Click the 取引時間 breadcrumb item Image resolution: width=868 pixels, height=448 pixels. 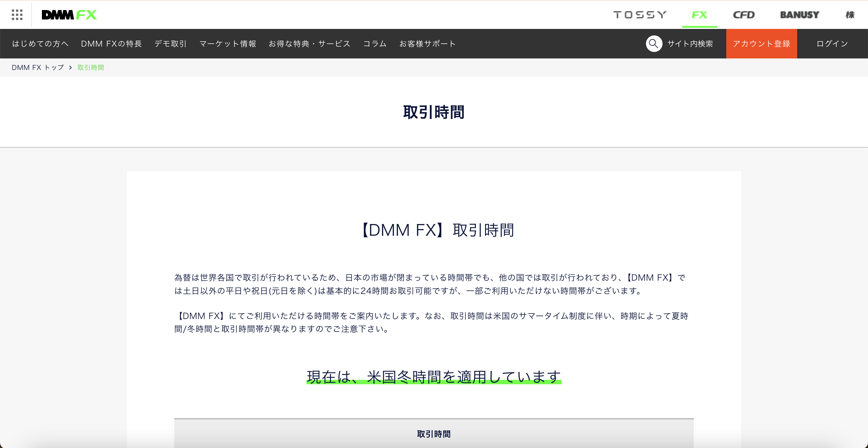91,68
